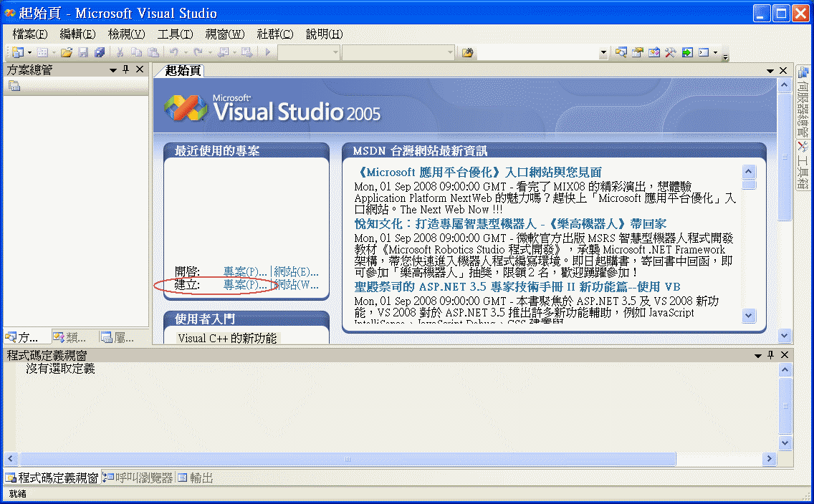This screenshot has width=814, height=504.
Task: Toggle auto-hide pin on 程式碼定義視窗 panel
Action: pos(771,355)
